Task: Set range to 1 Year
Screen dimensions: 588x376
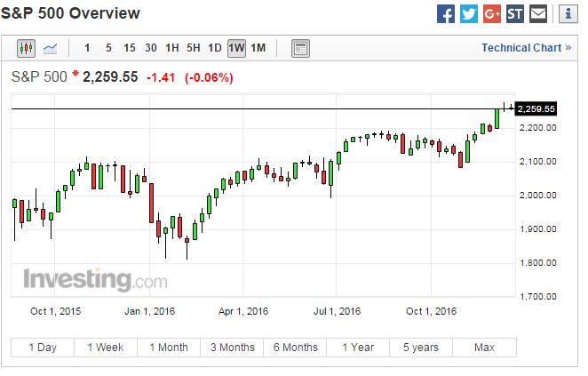Action: [x=358, y=348]
